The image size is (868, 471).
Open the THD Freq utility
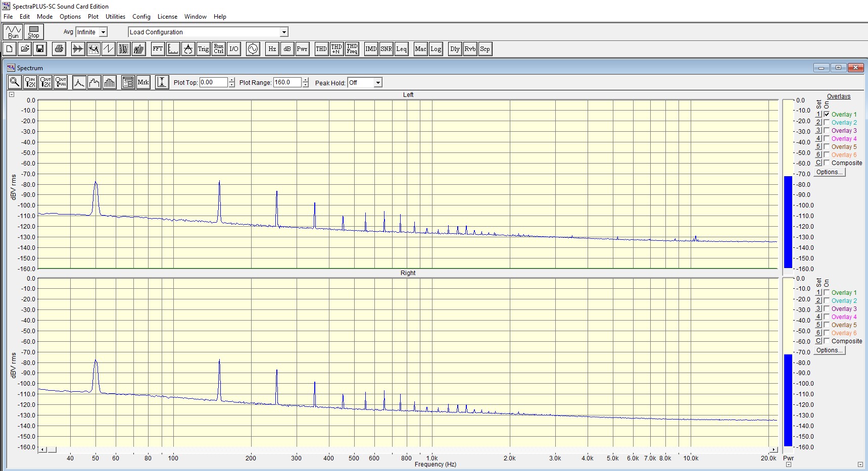point(352,49)
